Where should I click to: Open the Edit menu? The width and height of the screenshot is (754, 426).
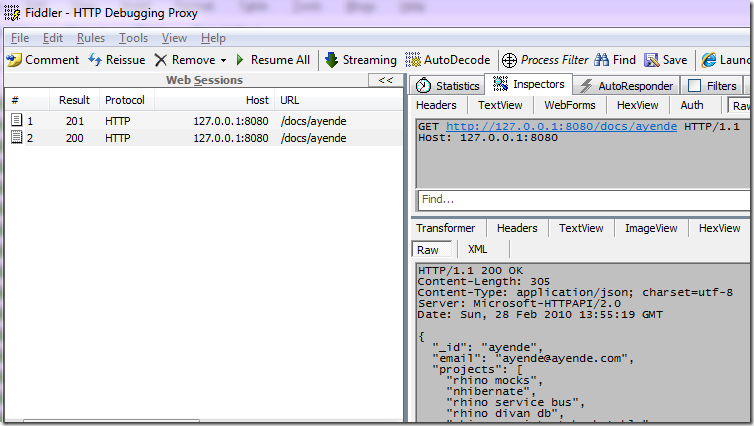tap(53, 38)
